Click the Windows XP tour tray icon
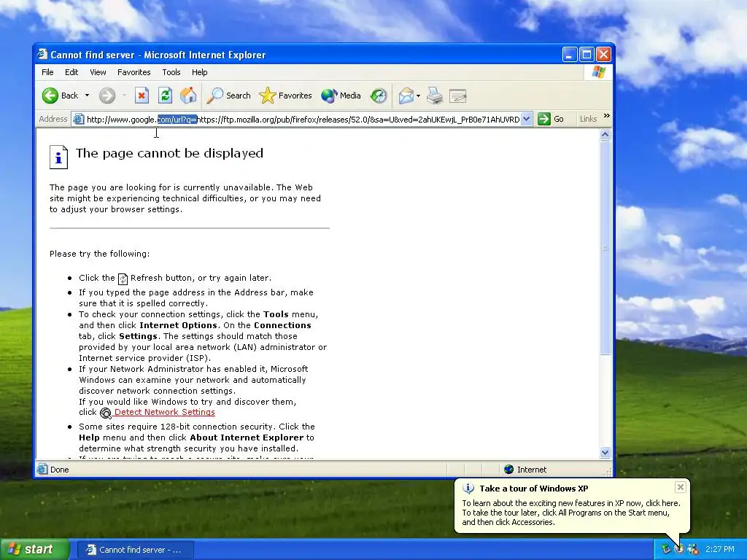The image size is (747, 560). (679, 549)
